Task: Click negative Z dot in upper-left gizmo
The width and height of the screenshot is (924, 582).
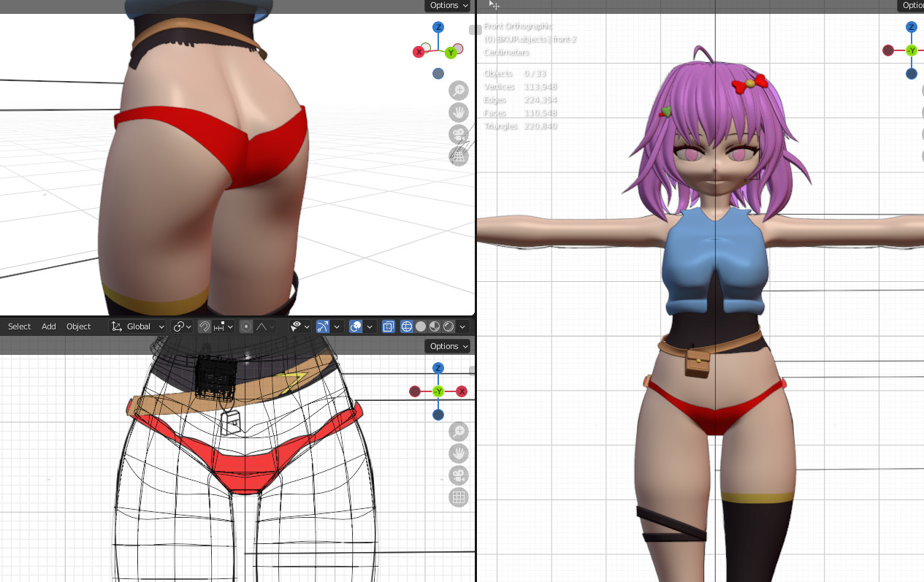Action: click(x=438, y=73)
